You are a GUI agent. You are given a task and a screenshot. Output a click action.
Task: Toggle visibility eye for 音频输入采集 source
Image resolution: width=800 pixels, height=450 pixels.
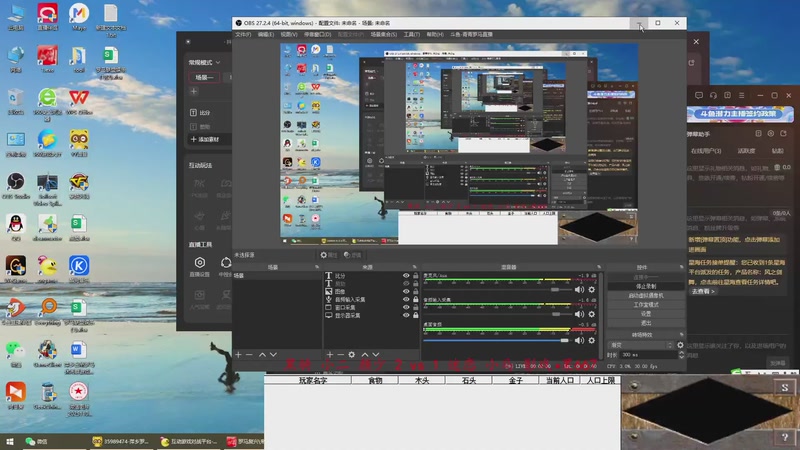pos(406,299)
